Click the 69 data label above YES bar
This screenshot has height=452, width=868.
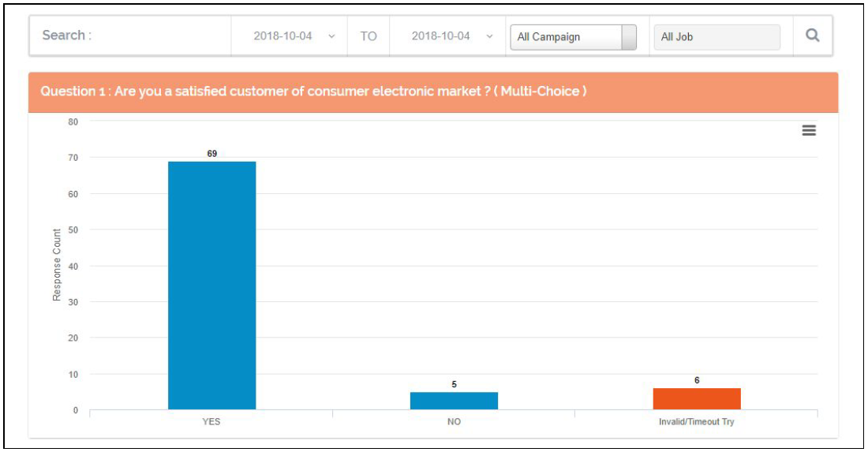pos(211,154)
